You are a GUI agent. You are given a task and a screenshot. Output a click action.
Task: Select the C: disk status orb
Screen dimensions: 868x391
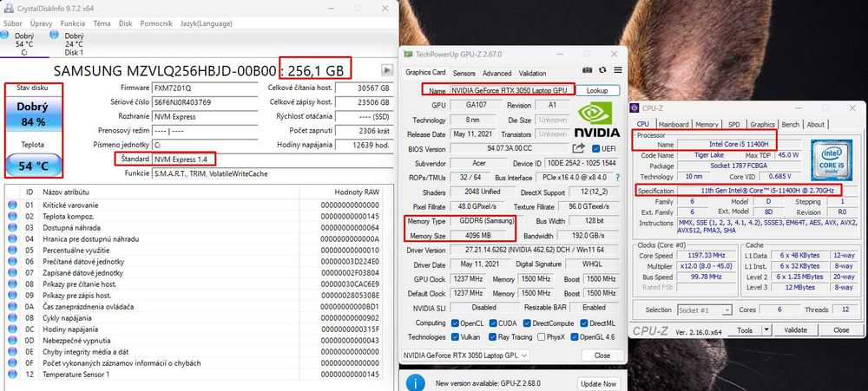point(4,36)
